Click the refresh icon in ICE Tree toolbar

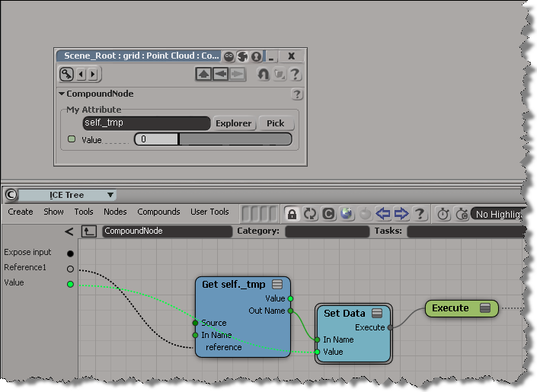point(310,214)
